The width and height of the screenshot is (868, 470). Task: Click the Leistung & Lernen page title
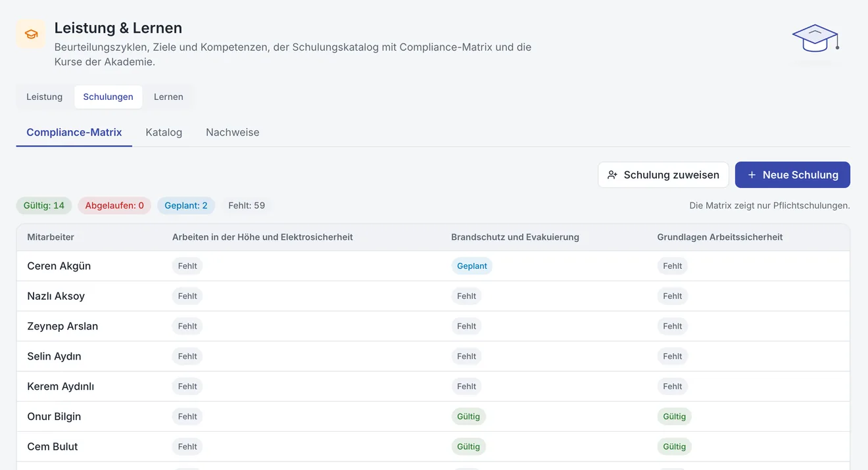click(118, 28)
